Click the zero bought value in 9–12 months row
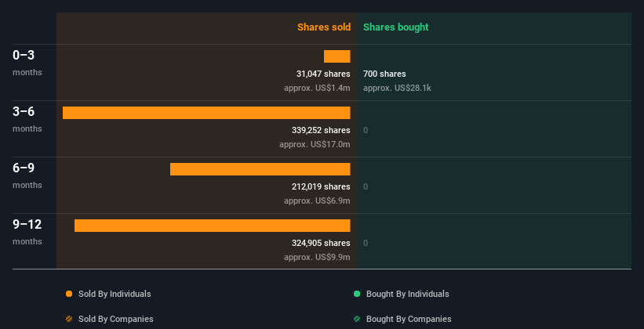The image size is (644, 329). tap(366, 244)
